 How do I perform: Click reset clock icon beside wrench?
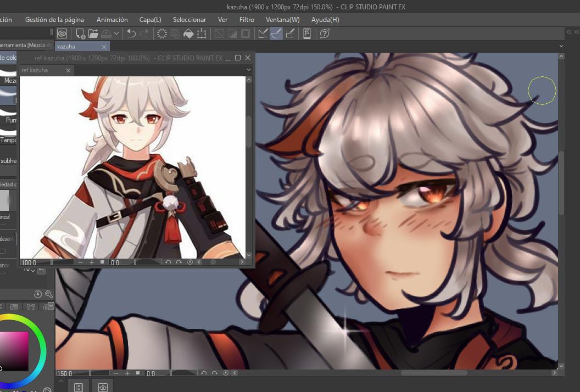click(37, 294)
